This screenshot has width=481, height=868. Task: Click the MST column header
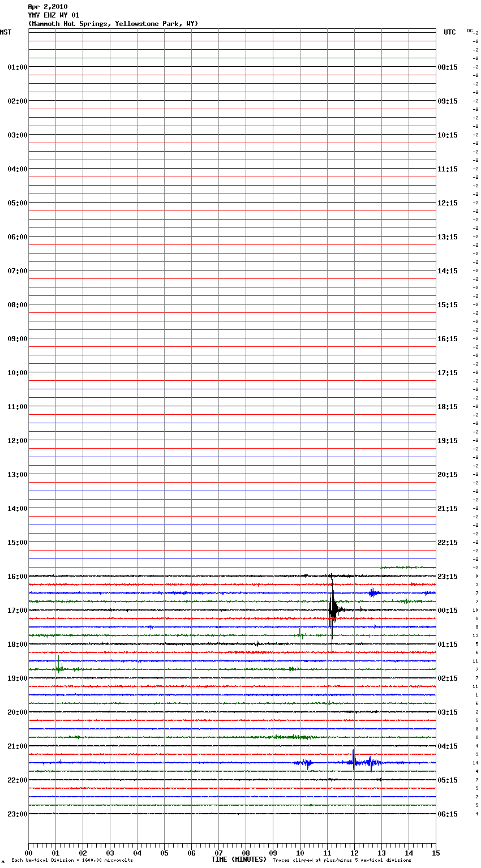[6, 32]
